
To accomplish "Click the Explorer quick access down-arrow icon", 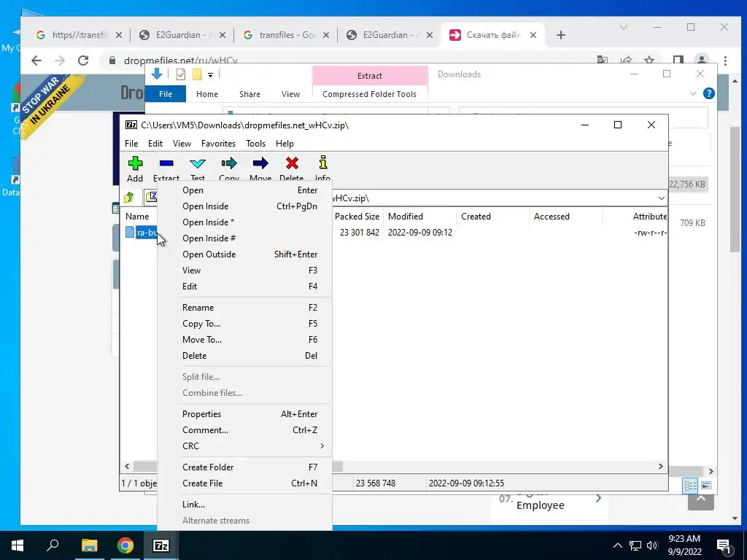I will (157, 74).
